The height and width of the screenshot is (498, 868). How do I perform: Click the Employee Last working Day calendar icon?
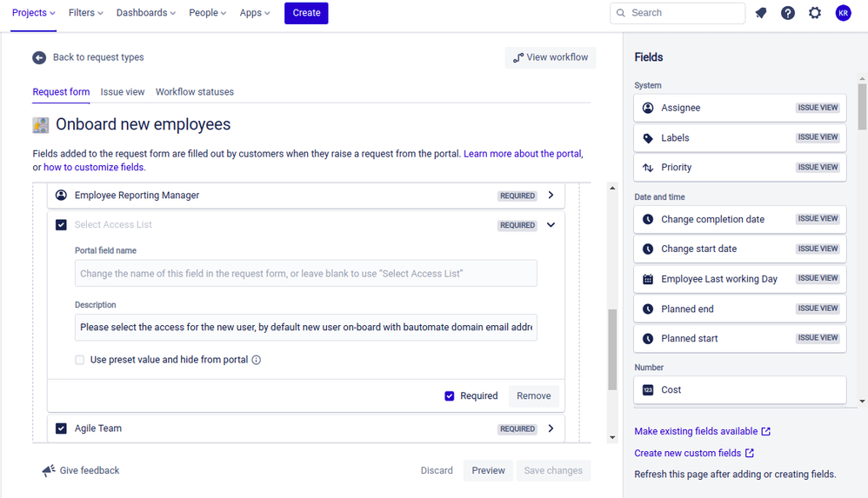click(648, 279)
